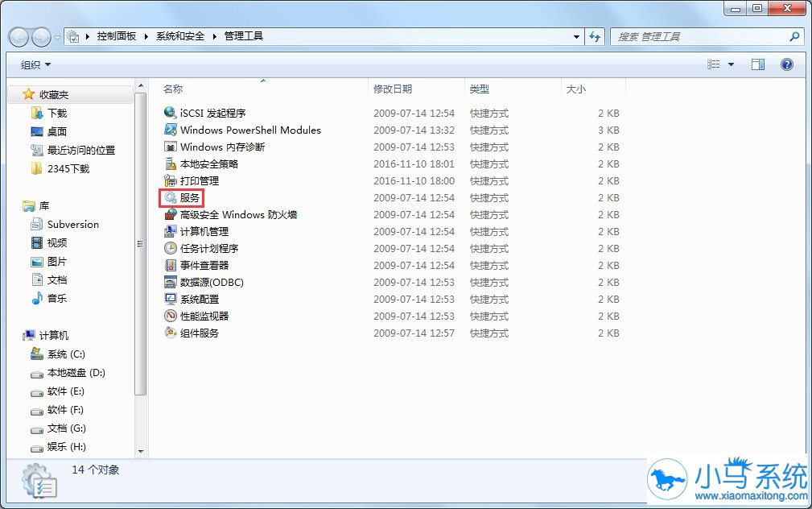Viewport: 812px width, 509px height.
Task: Open recent pages dropdown next to Forward
Action: [x=57, y=38]
